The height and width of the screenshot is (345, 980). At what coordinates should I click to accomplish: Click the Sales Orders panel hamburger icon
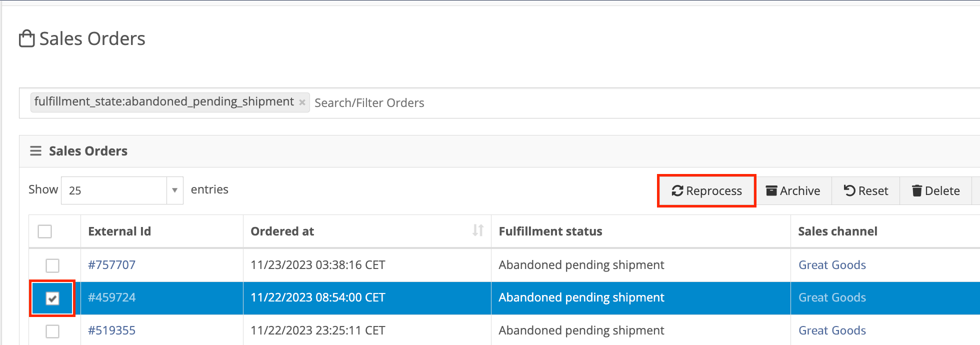click(x=35, y=150)
